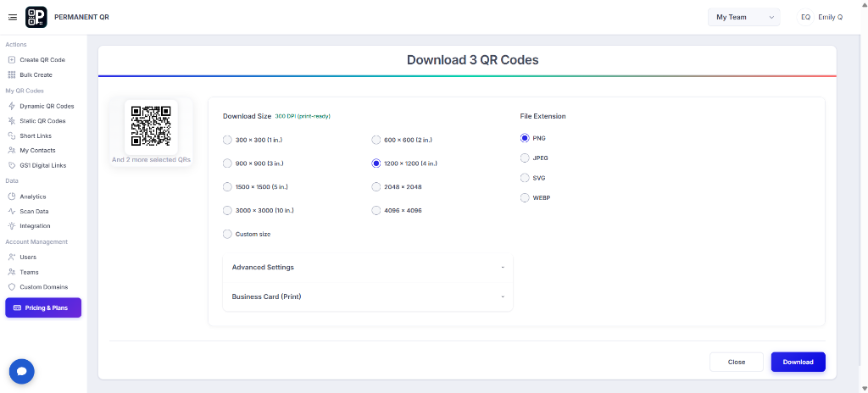Open the chat support bubble

click(21, 372)
